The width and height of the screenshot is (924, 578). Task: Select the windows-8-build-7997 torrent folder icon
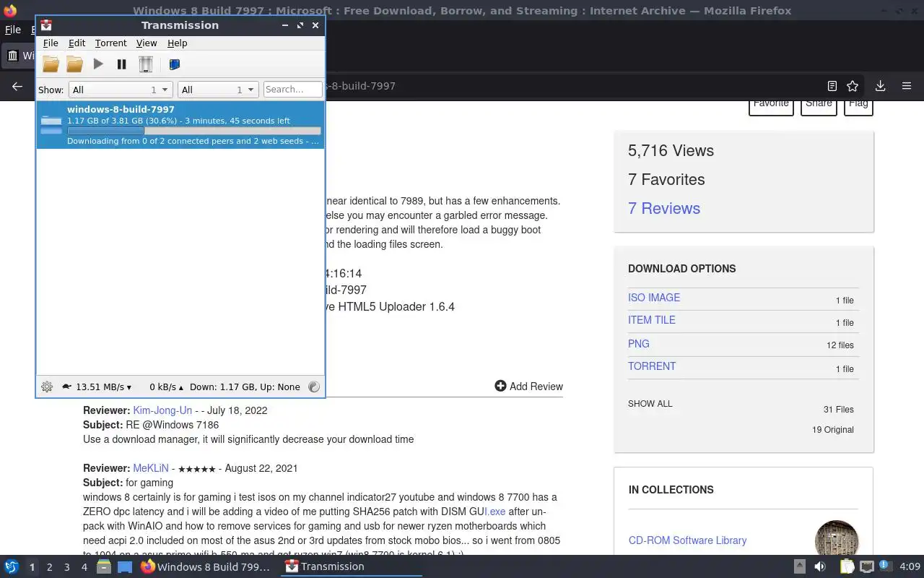click(51, 124)
